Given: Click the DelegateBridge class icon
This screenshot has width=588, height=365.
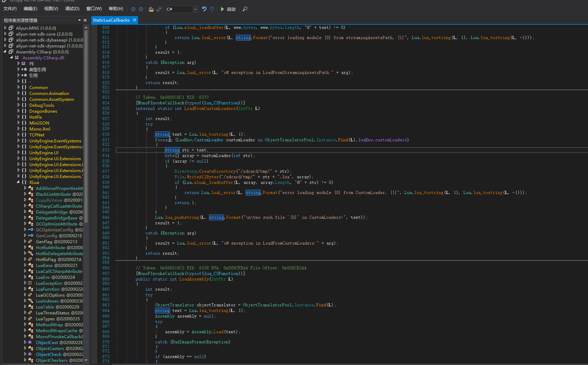Looking at the screenshot, I should 31,212.
